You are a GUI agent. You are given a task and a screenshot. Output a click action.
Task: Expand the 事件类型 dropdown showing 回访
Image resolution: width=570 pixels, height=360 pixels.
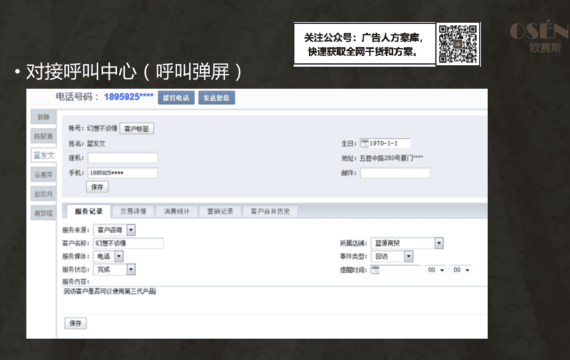[x=409, y=256]
